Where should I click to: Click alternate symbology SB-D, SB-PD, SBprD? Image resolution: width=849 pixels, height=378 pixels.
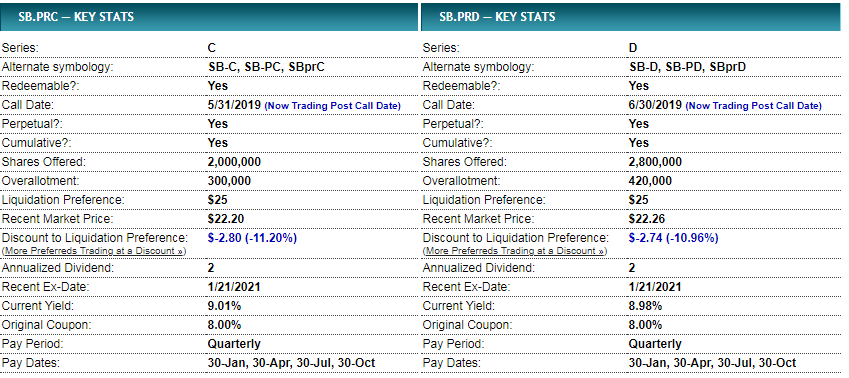[x=688, y=67]
